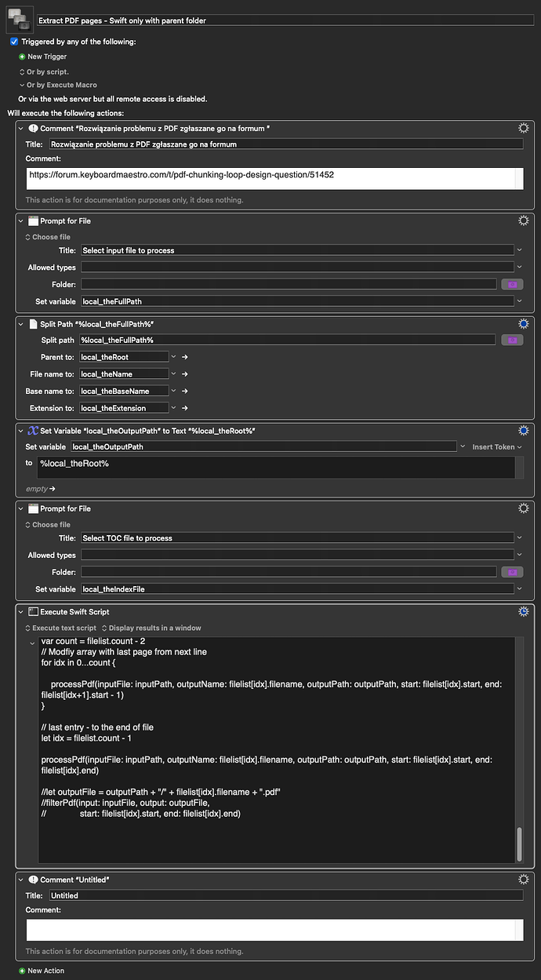Image resolution: width=541 pixels, height=980 pixels.
Task: Open the gear menu on the Comment action
Action: pyautogui.click(x=523, y=128)
